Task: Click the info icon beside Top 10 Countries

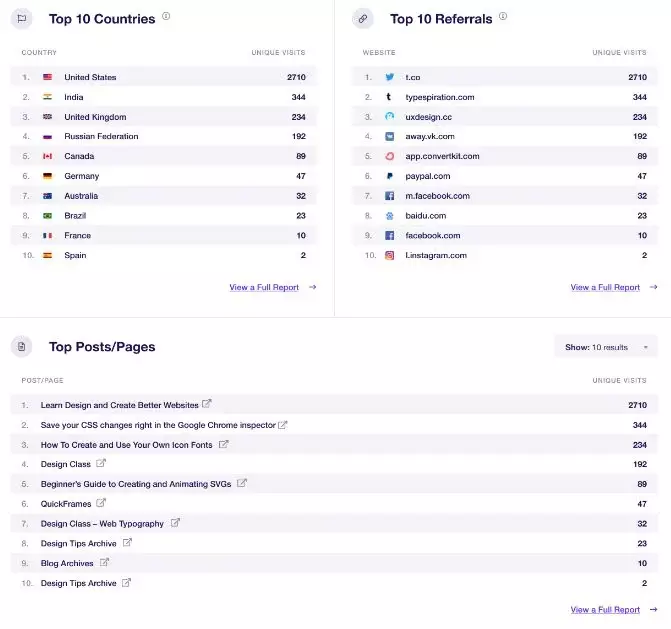Action: pyautogui.click(x=166, y=16)
